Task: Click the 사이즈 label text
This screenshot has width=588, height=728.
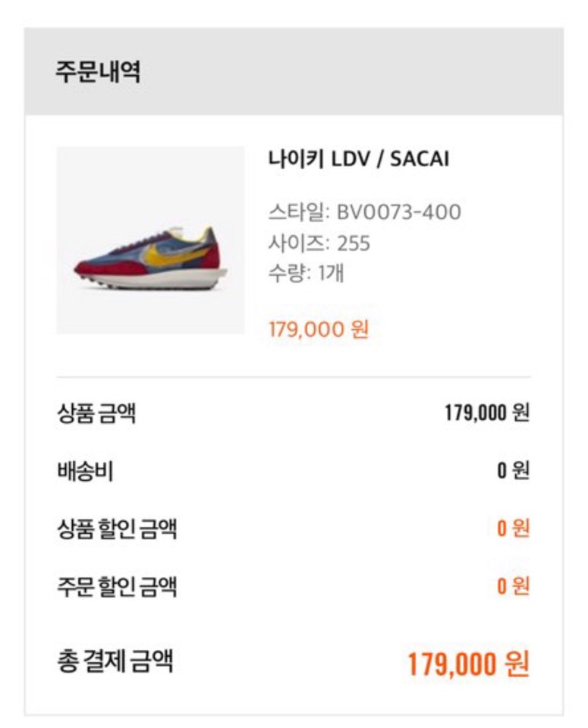Action: [297, 243]
